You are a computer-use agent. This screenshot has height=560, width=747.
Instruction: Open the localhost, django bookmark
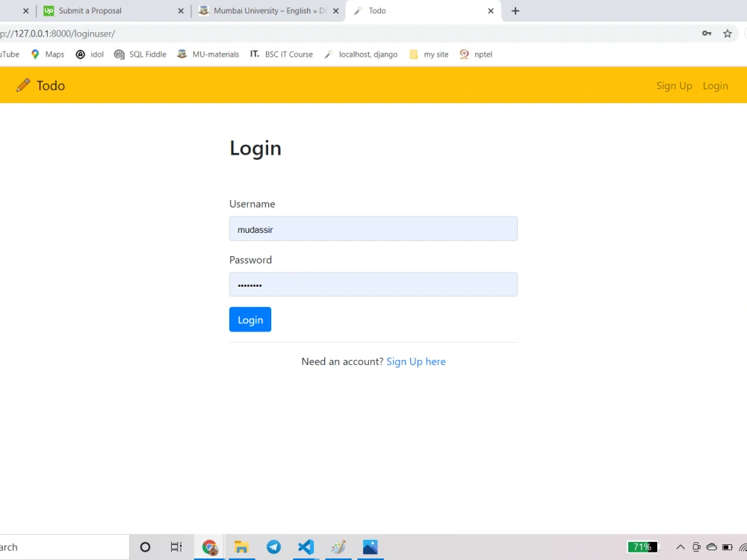(x=361, y=55)
